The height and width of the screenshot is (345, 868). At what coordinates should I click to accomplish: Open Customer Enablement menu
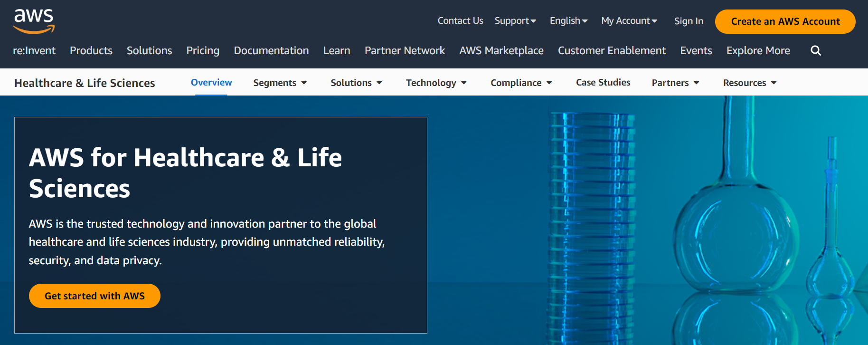(612, 50)
